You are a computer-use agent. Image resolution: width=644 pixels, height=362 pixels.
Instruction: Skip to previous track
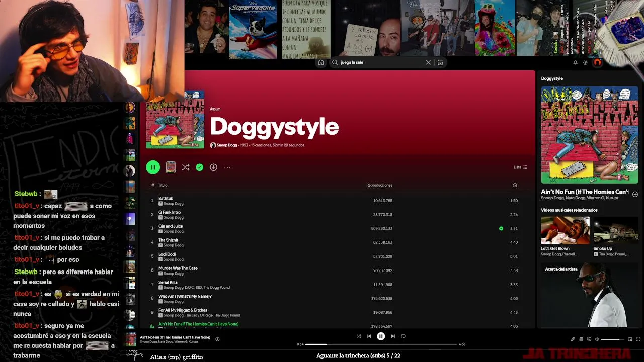[x=369, y=336]
